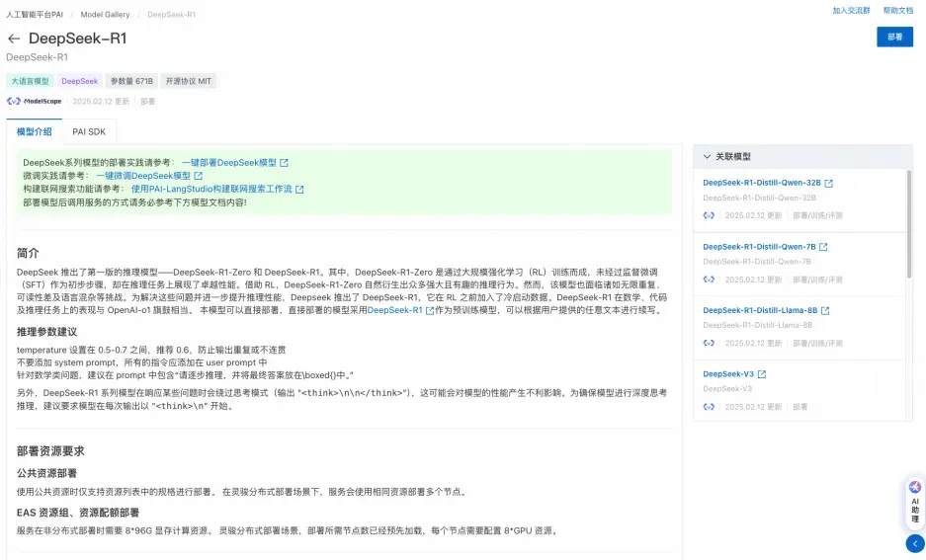Click 部署/训练/评测 text under Llama-8B card

pos(817,344)
